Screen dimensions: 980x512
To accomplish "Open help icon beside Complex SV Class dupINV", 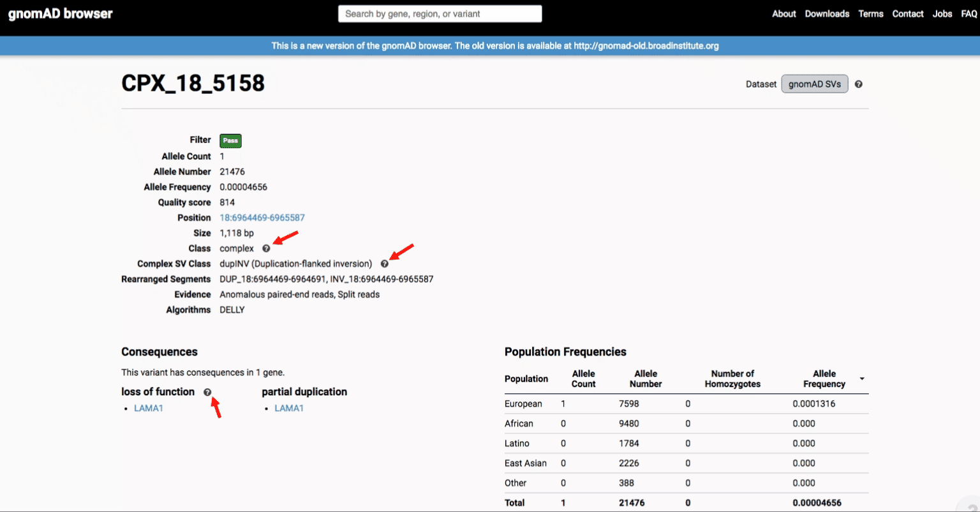I will point(384,264).
